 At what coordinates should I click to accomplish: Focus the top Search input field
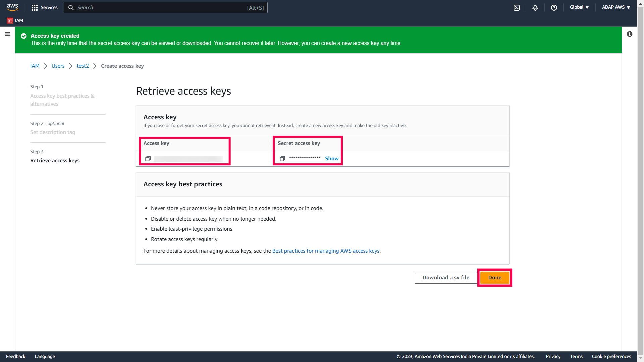161,7
